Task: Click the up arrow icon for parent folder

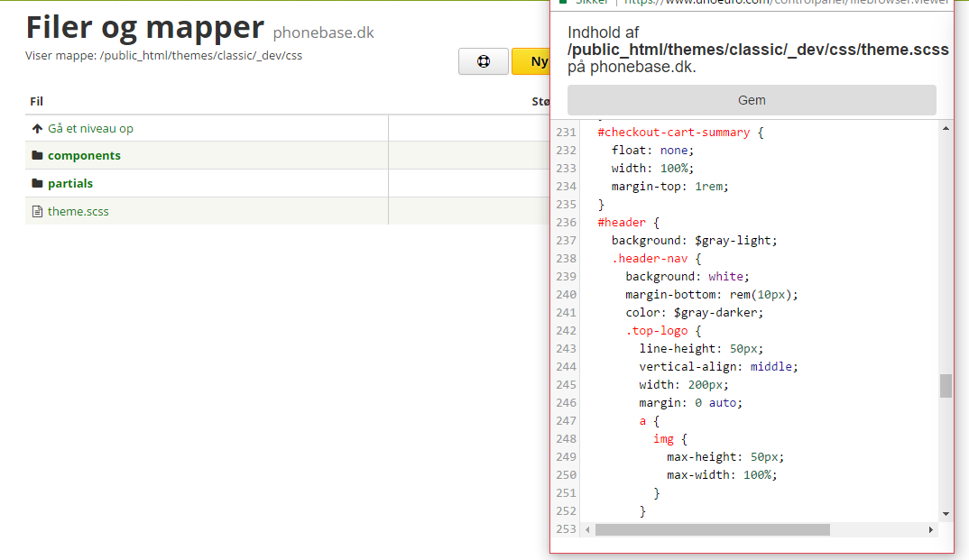Action: click(37, 129)
